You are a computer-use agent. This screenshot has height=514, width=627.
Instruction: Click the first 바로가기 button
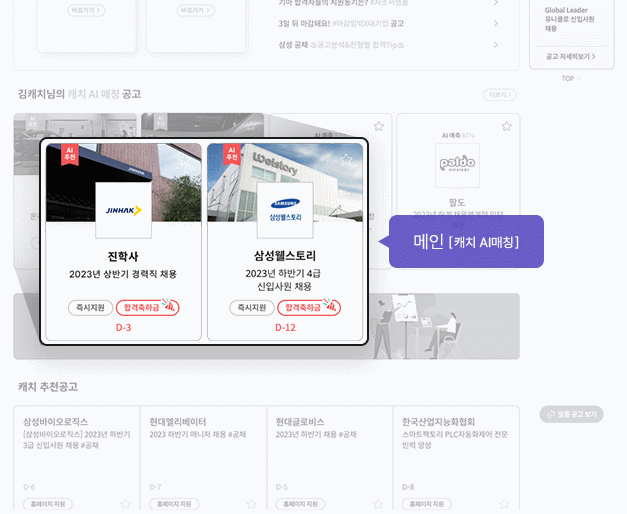pyautogui.click(x=86, y=10)
